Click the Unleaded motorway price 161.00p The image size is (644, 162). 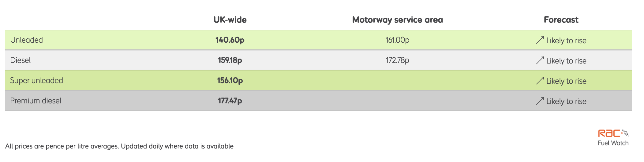(397, 40)
